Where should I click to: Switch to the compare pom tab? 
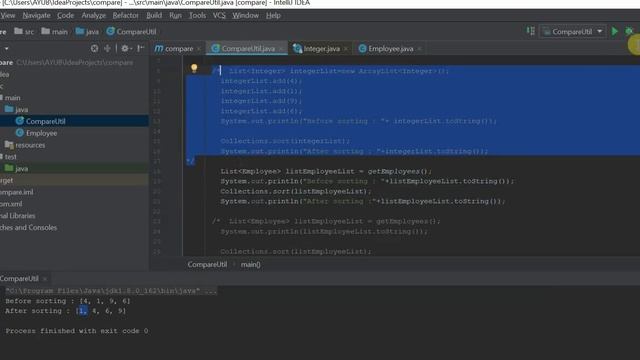174,49
